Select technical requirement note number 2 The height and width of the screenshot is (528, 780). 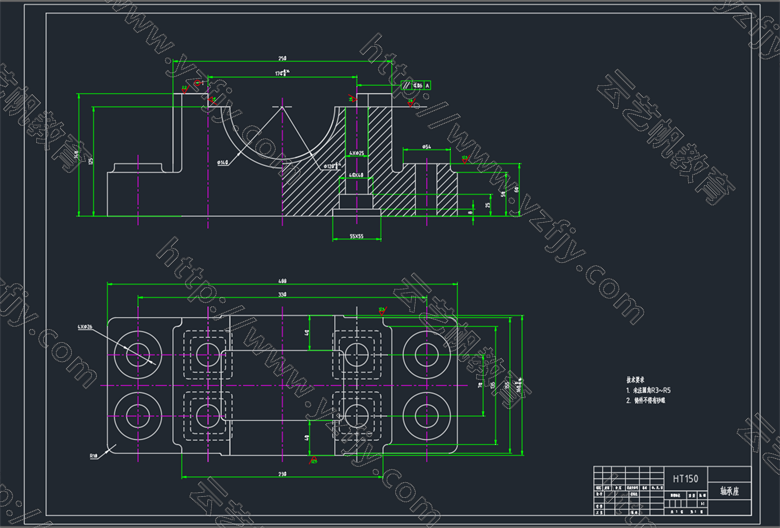coord(645,400)
